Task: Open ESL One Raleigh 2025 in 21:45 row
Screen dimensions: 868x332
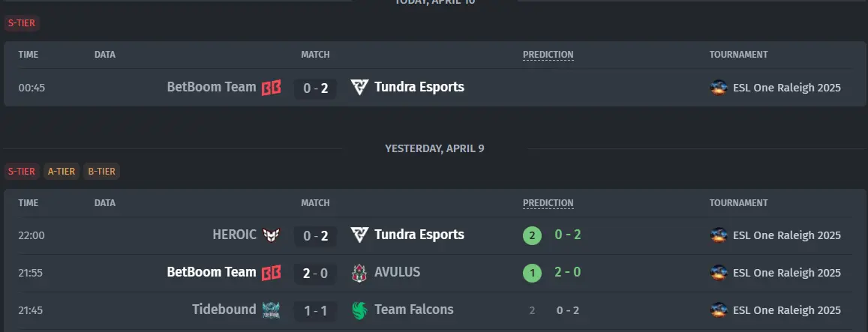Action: [x=787, y=310]
